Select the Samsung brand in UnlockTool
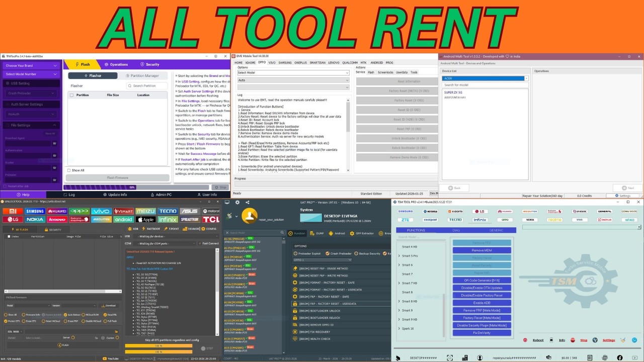Viewport: 644px width, 362px height. 35,211
